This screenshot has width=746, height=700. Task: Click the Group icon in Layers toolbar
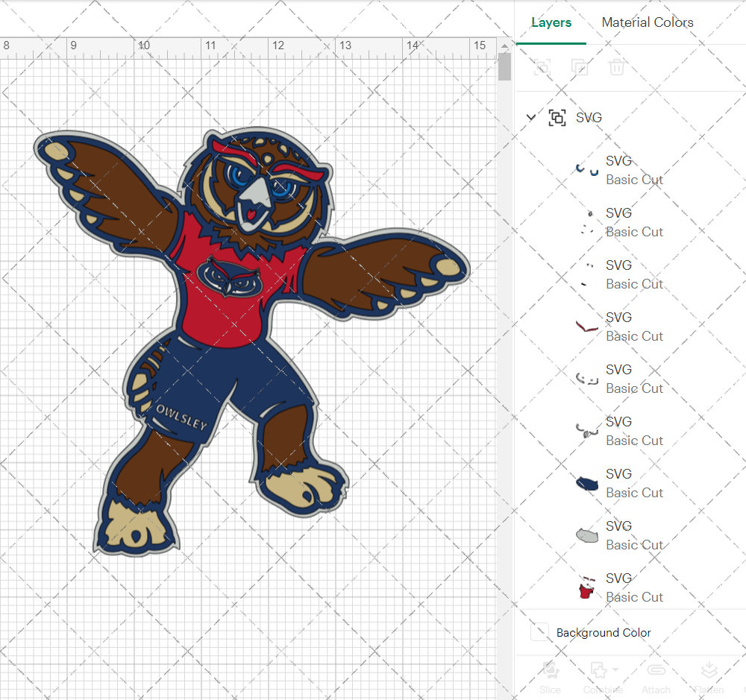tap(542, 67)
